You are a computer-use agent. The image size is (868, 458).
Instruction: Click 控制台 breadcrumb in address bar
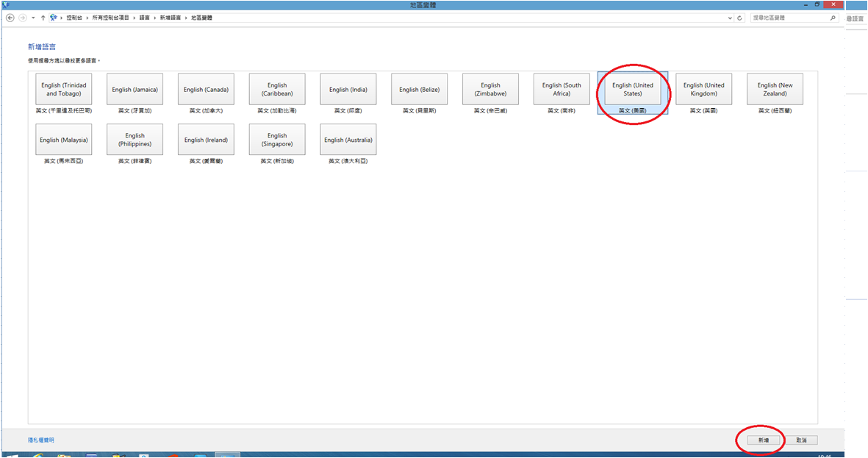pyautogui.click(x=73, y=18)
